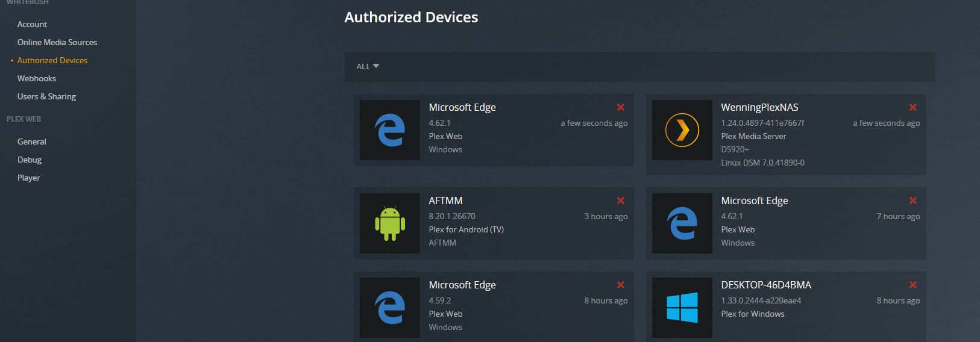Remove Microsoft Edge seen 7 hours ago
This screenshot has width=980, height=342.
[912, 201]
